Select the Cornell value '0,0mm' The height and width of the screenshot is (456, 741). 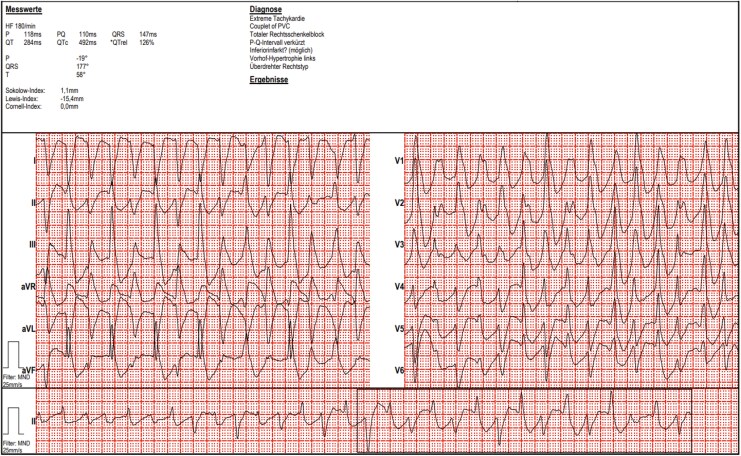coord(69,106)
